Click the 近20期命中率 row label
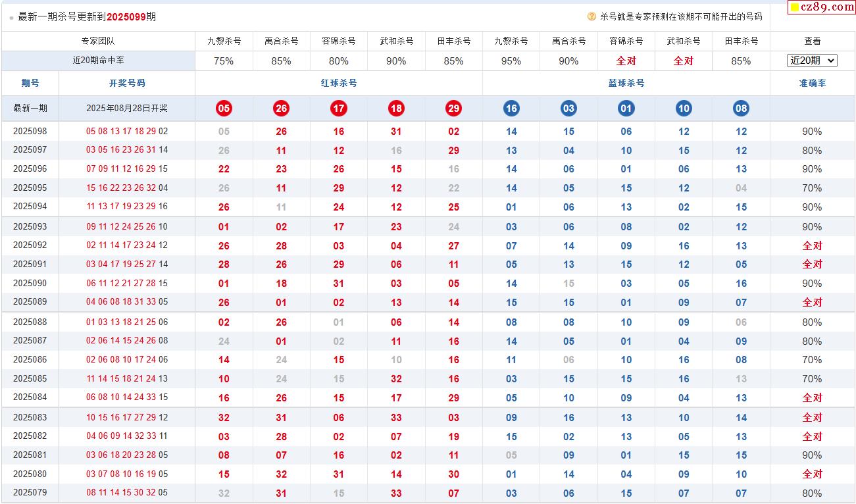856x504 pixels. point(98,61)
